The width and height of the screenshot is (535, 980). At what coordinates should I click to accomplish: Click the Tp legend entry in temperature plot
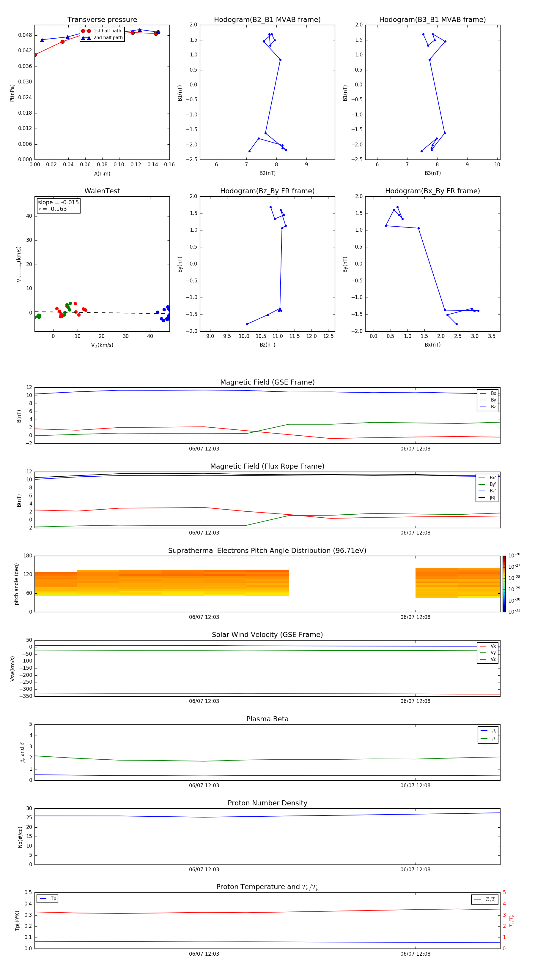47,899
